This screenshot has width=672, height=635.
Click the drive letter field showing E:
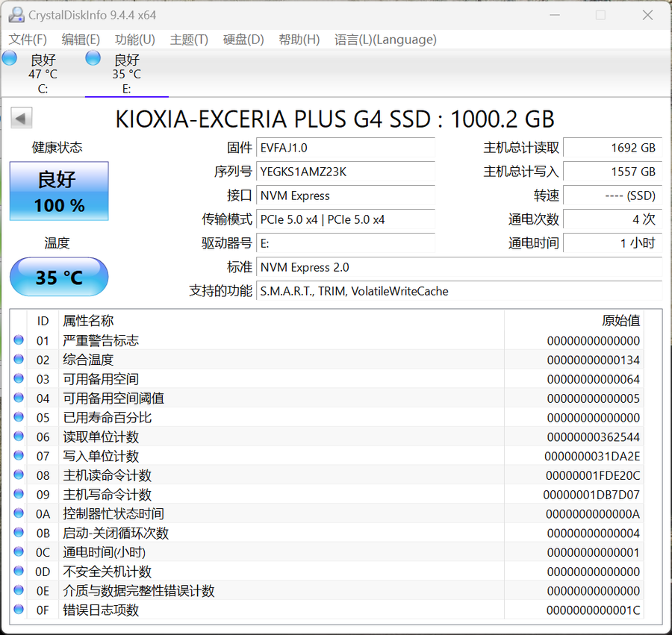coord(346,244)
